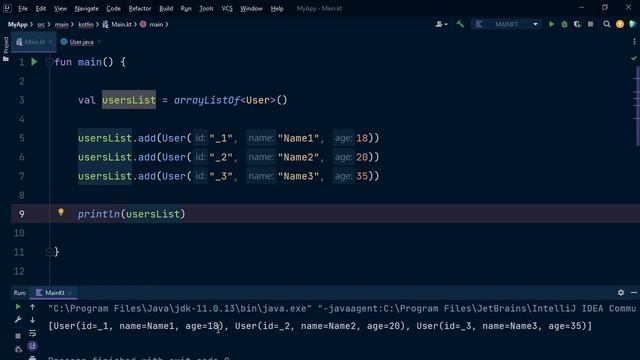Click the age value 35 on line 7

(362, 176)
